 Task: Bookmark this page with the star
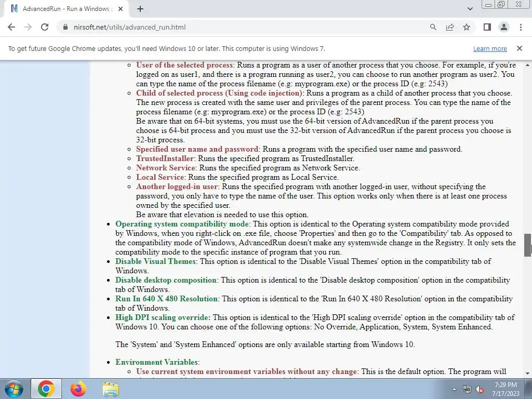[x=467, y=27]
